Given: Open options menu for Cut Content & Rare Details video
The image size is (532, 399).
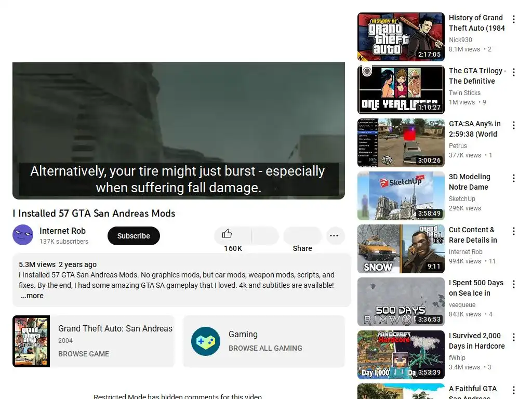Looking at the screenshot, I should pyautogui.click(x=514, y=231).
